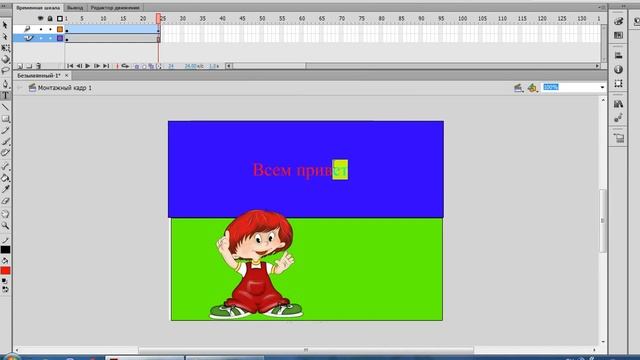Open the timeline panel options menu

pyautogui.click(x=602, y=7)
